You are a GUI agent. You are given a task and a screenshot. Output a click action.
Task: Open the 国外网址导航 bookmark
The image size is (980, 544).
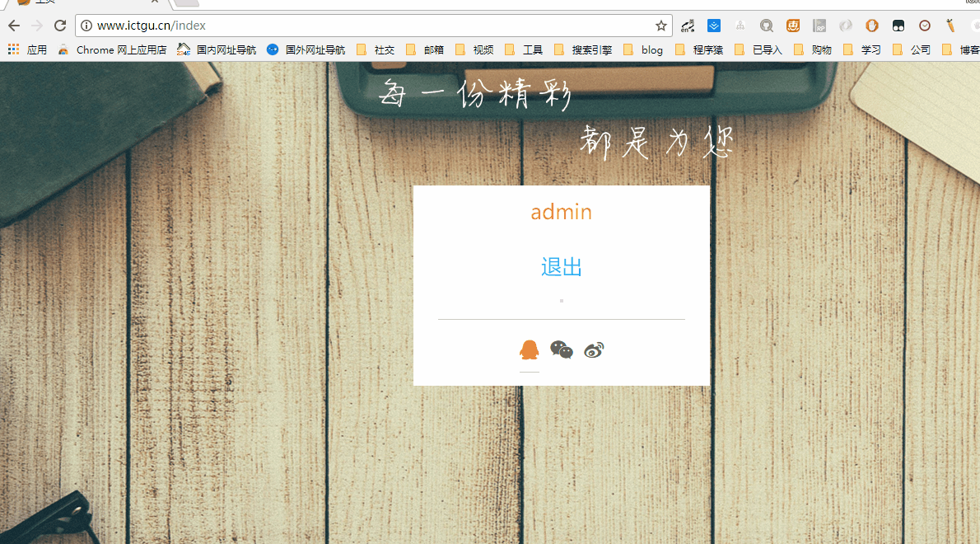306,50
